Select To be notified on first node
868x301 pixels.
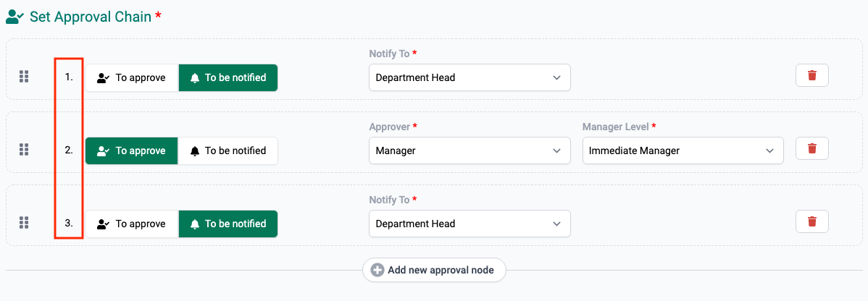coord(228,78)
